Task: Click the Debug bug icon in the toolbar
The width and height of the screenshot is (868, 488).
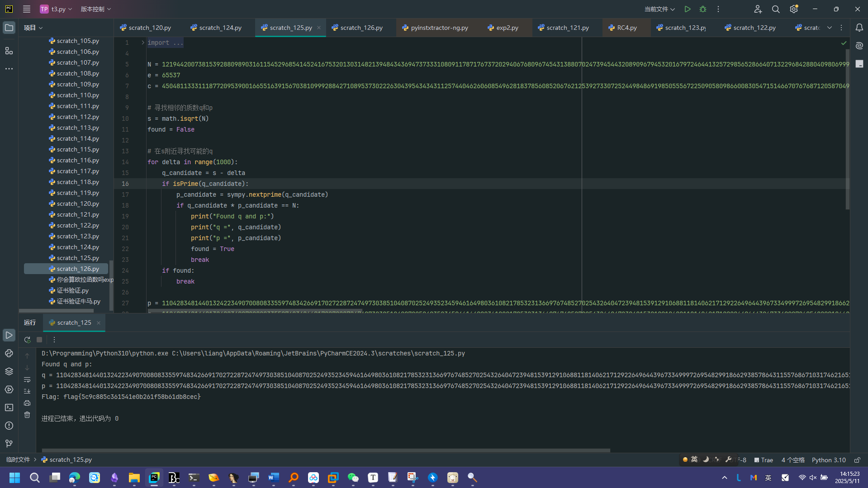Action: (x=702, y=9)
